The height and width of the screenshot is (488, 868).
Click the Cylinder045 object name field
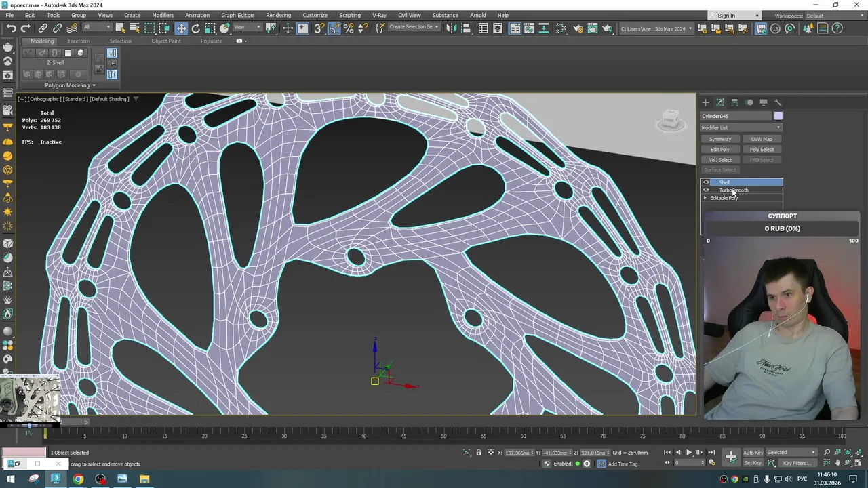pos(735,116)
